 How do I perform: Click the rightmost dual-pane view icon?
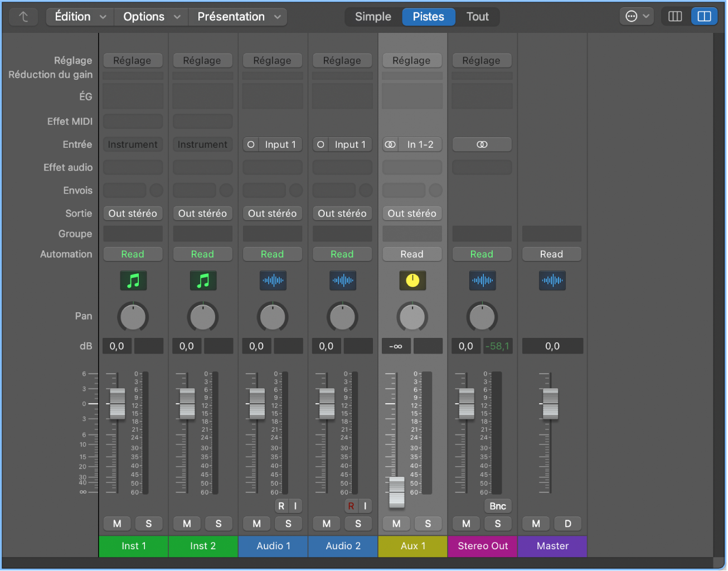click(x=704, y=16)
